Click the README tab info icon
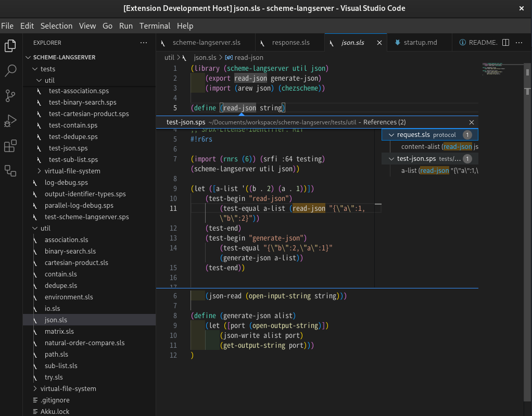 click(x=462, y=42)
